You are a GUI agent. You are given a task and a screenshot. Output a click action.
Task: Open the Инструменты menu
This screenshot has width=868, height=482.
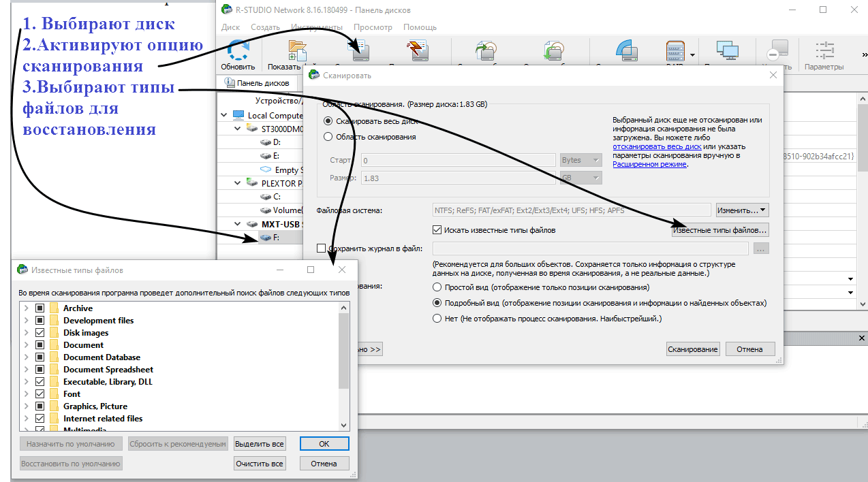(316, 27)
